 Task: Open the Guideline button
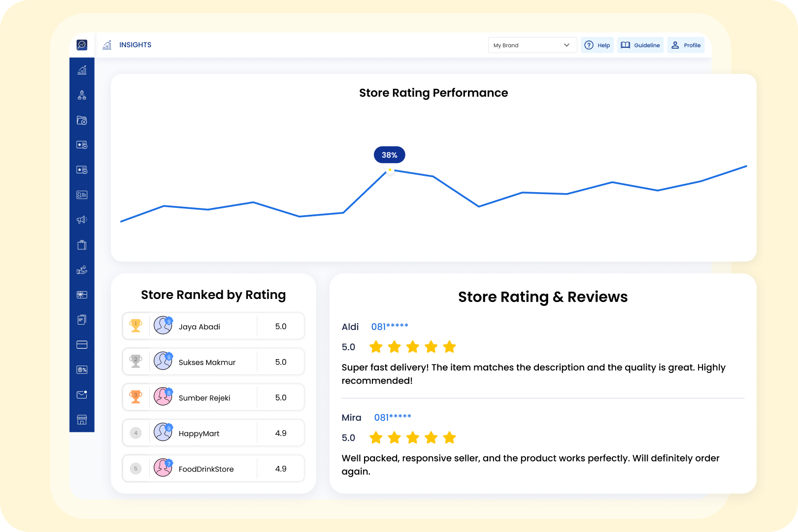coord(640,45)
